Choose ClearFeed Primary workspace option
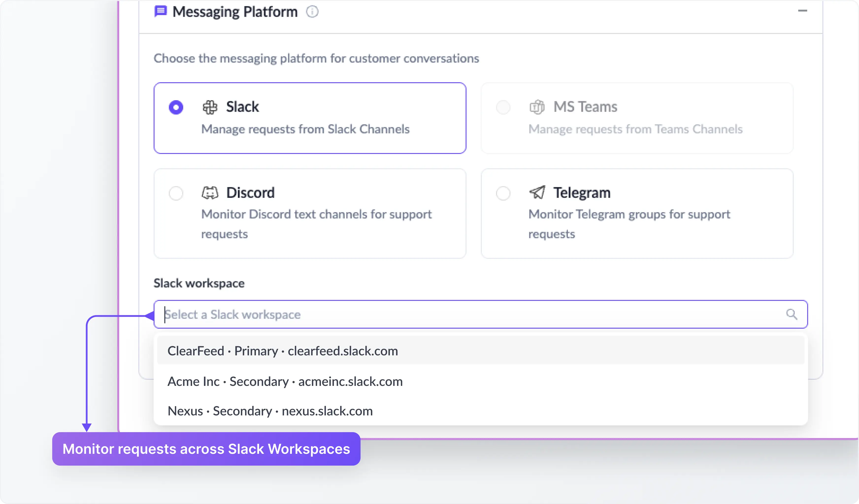The image size is (859, 504). click(481, 351)
